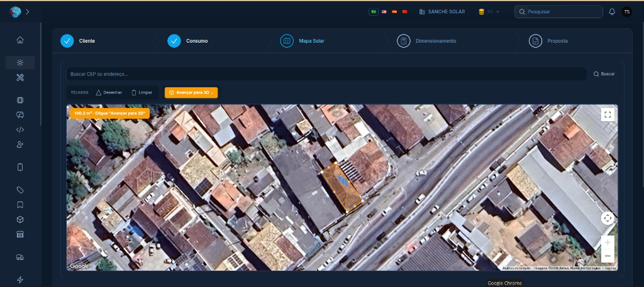Click the app logo at top left
Viewport: 644px width, 287px height.
tap(15, 12)
